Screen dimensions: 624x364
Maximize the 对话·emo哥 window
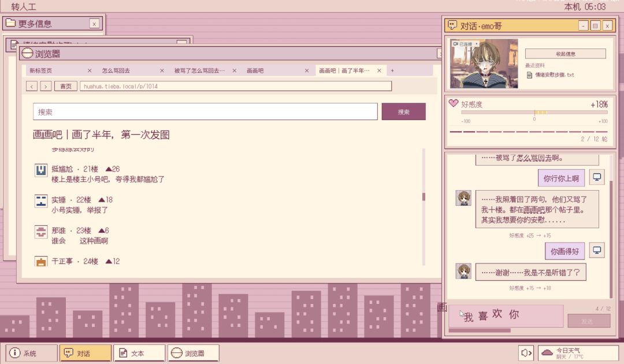pyautogui.click(x=595, y=26)
